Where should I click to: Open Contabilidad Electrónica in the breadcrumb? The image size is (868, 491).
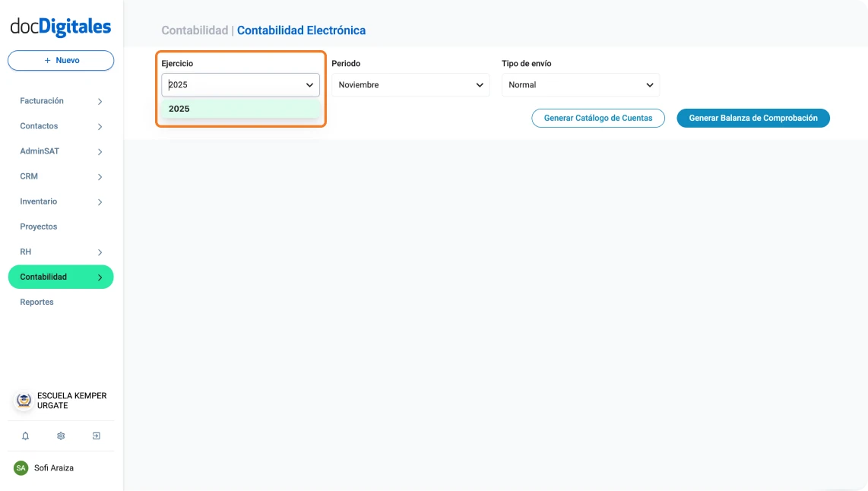pos(302,30)
